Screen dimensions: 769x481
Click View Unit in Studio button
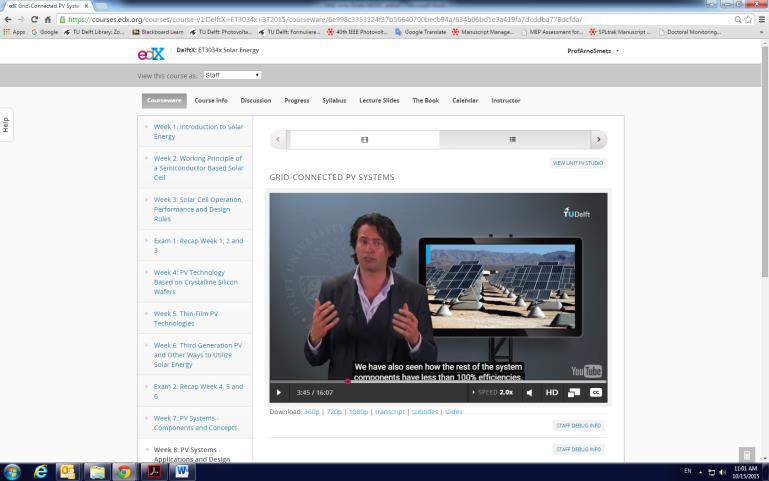click(579, 162)
